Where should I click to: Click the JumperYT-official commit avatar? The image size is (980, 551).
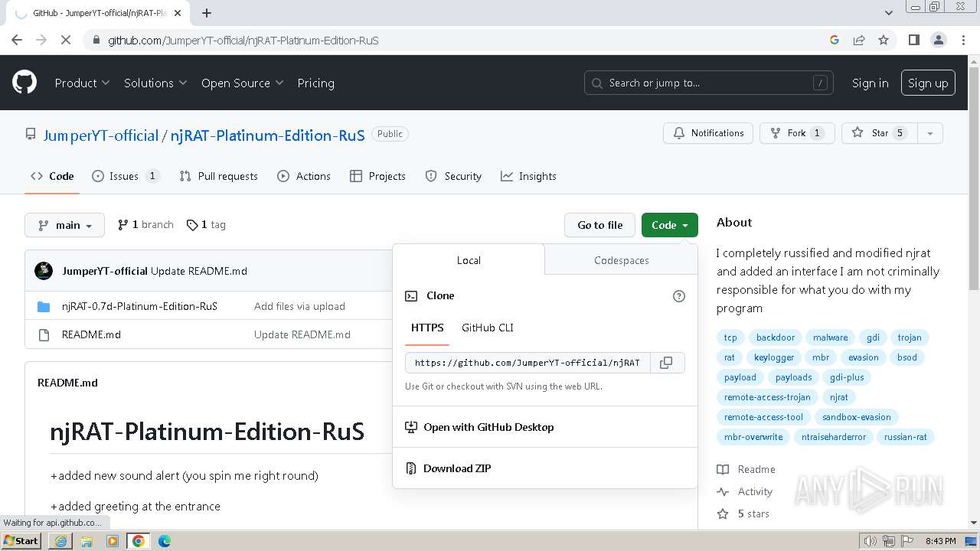point(44,271)
